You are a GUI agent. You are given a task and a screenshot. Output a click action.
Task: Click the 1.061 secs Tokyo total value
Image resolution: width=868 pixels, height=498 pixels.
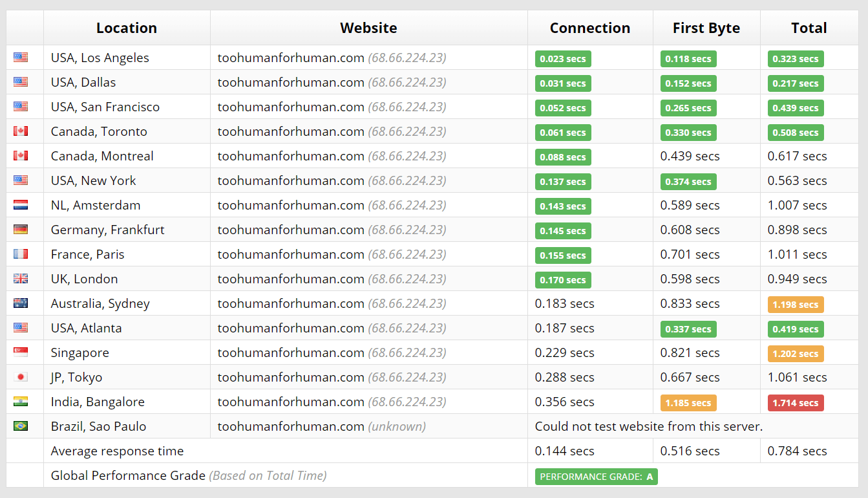(x=798, y=377)
